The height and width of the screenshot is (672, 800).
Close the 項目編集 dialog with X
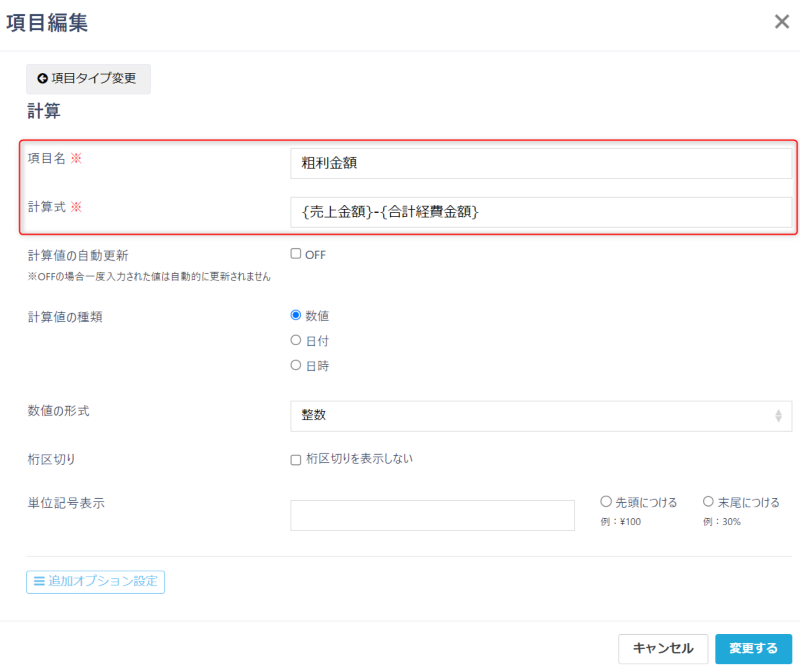coord(781,22)
